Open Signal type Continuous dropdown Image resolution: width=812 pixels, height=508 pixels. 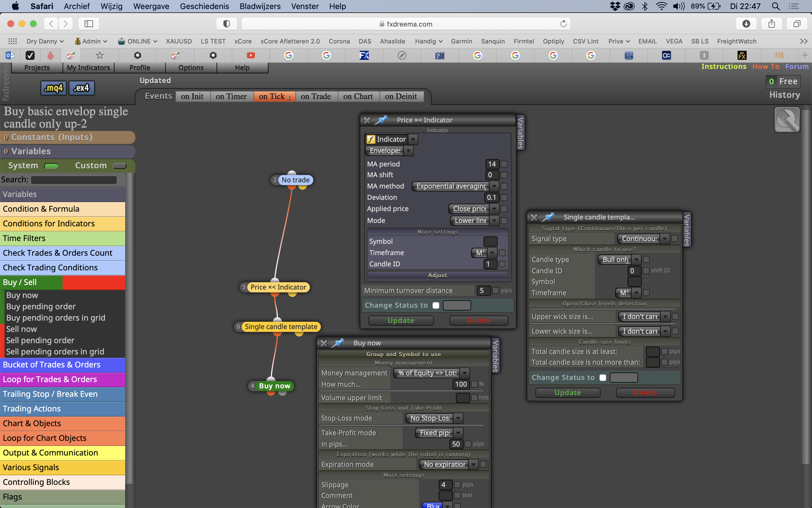tap(643, 238)
